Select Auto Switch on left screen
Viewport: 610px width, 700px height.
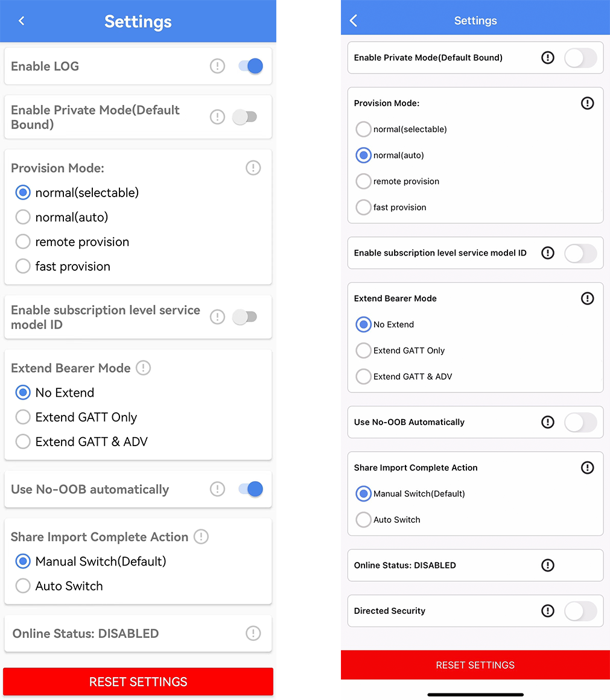click(x=23, y=585)
